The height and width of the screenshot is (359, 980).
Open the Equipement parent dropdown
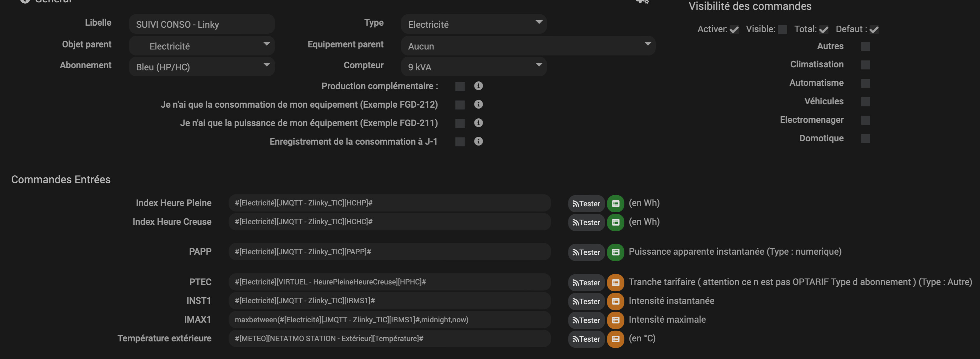528,46
